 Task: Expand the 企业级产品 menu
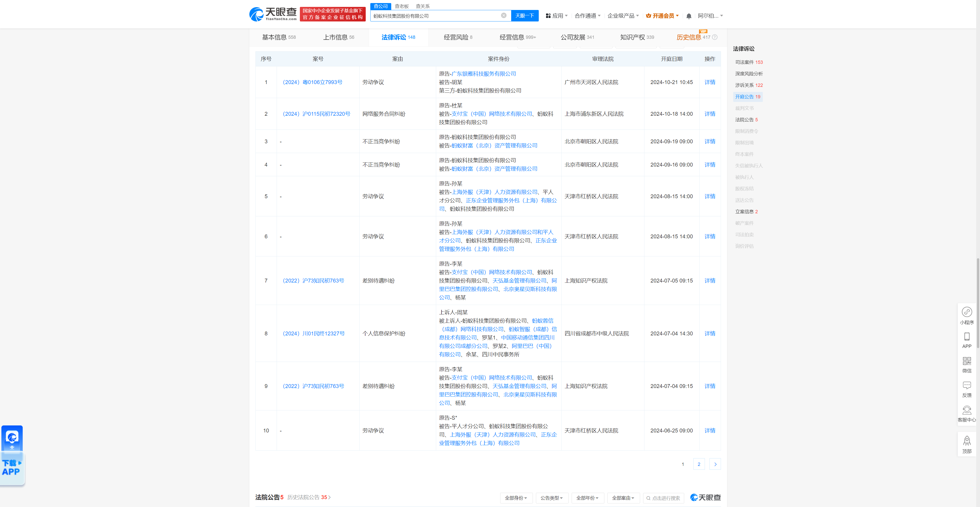623,16
